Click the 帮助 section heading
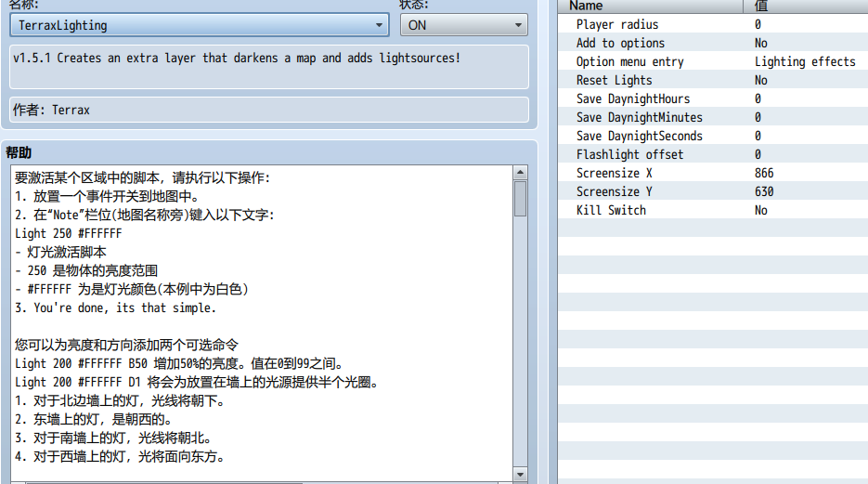 click(x=19, y=152)
